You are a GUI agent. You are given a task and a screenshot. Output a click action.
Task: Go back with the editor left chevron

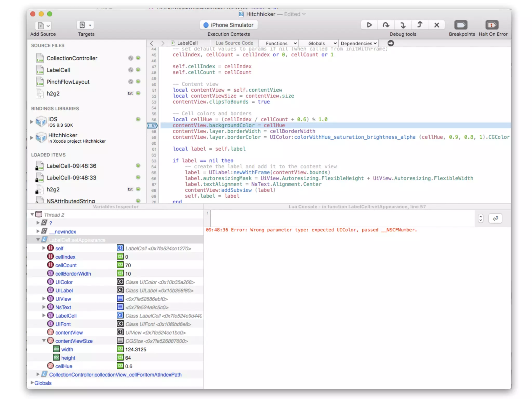[x=152, y=43]
